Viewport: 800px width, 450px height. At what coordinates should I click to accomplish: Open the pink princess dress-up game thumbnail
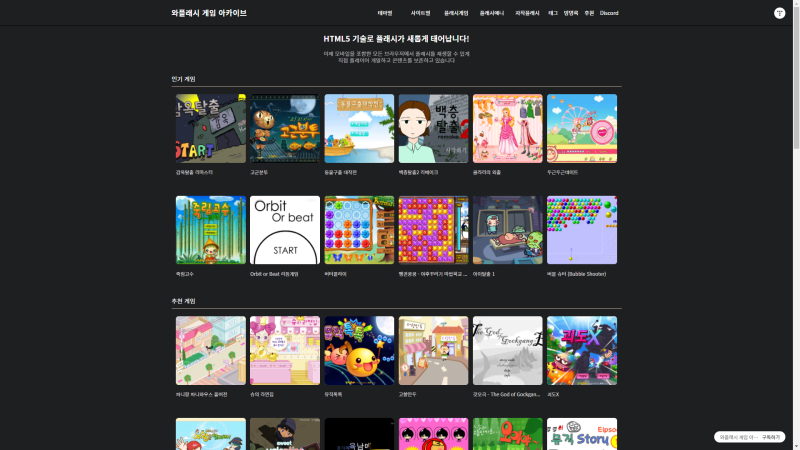pyautogui.click(x=508, y=129)
